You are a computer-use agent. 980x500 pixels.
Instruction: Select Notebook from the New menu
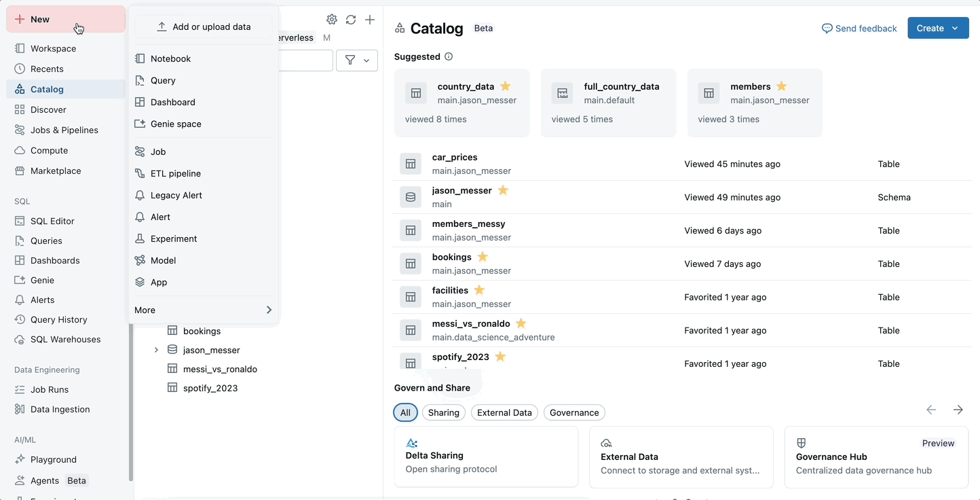pos(170,58)
